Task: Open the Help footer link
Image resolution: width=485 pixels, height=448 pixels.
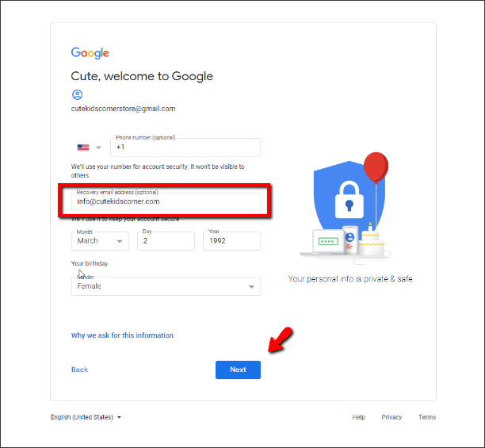Action: point(358,417)
